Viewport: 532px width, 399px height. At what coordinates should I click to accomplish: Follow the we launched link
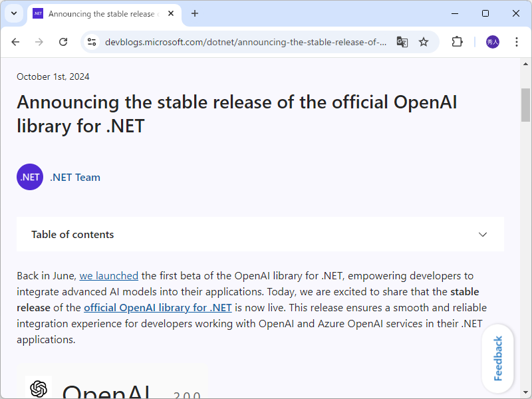pos(108,275)
